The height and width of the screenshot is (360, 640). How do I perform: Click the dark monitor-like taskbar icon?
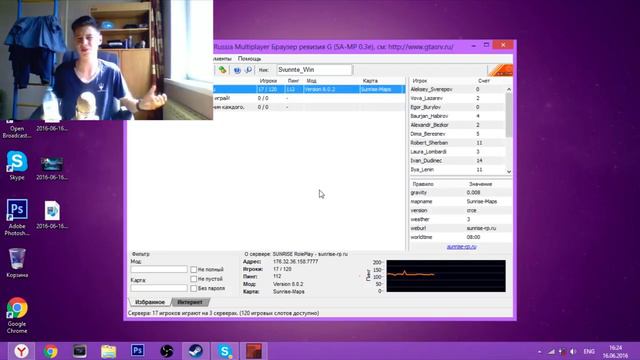point(80,351)
